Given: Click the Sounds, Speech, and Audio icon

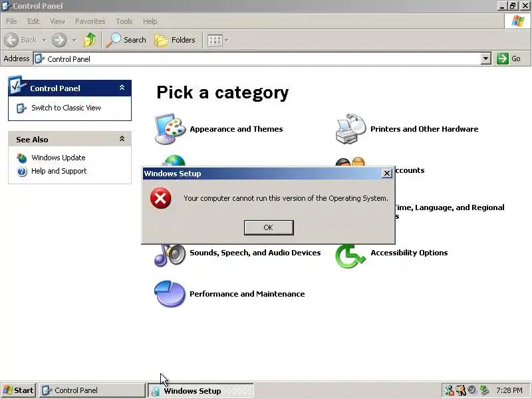Looking at the screenshot, I should pyautogui.click(x=170, y=255).
